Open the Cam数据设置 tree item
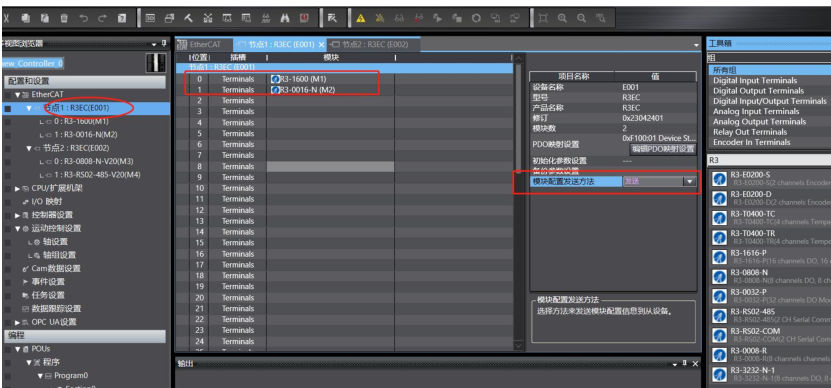Image resolution: width=831 pixels, height=388 pixels. (56, 269)
